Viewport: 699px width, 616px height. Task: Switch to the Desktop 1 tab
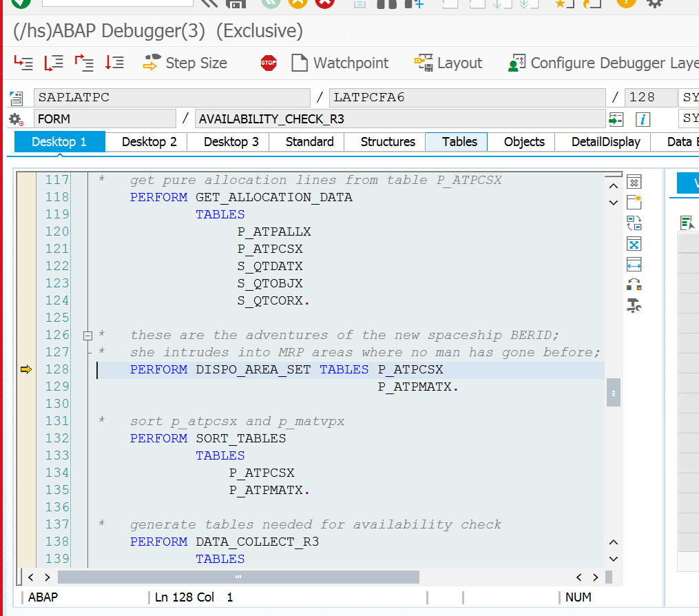pos(60,142)
